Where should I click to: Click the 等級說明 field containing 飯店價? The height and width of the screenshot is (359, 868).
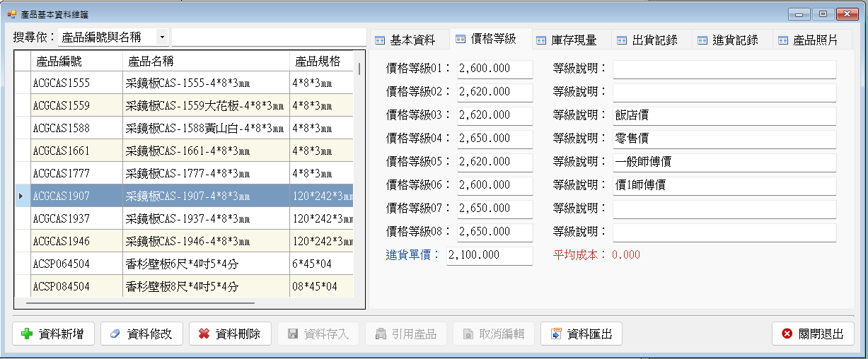click(x=724, y=115)
